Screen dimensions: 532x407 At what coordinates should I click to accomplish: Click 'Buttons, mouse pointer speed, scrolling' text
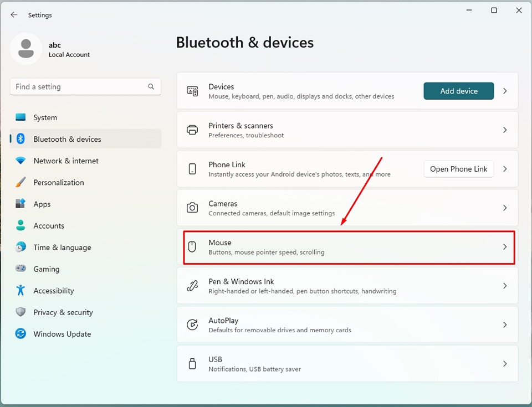[x=267, y=252]
